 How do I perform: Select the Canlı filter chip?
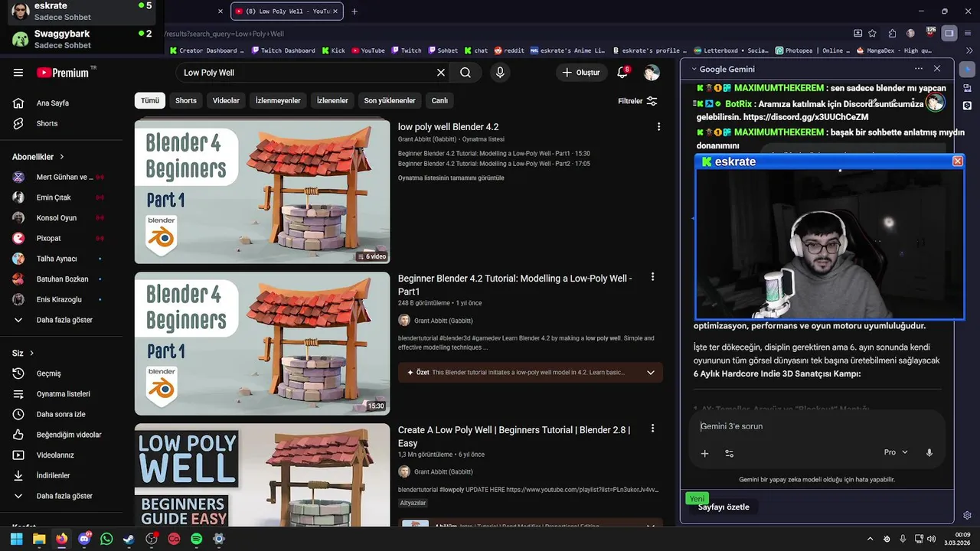point(439,100)
